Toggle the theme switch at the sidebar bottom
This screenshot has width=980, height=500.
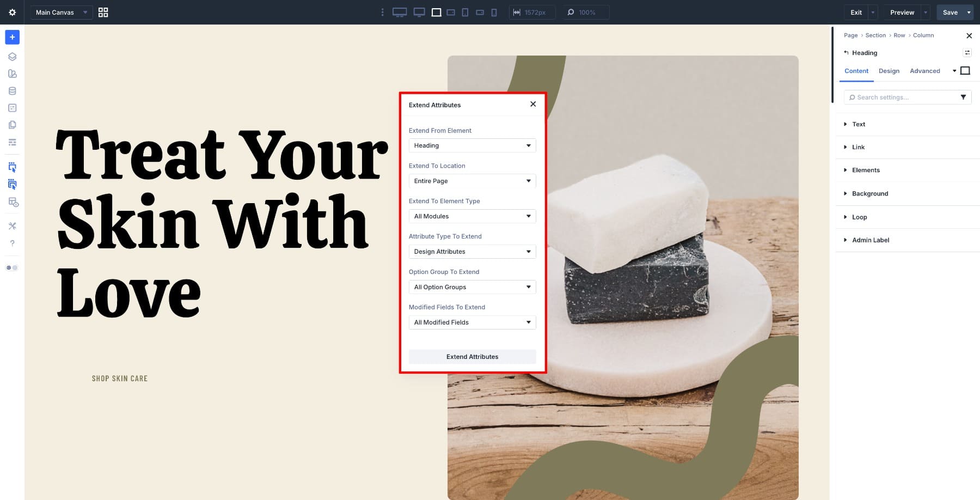[10, 267]
